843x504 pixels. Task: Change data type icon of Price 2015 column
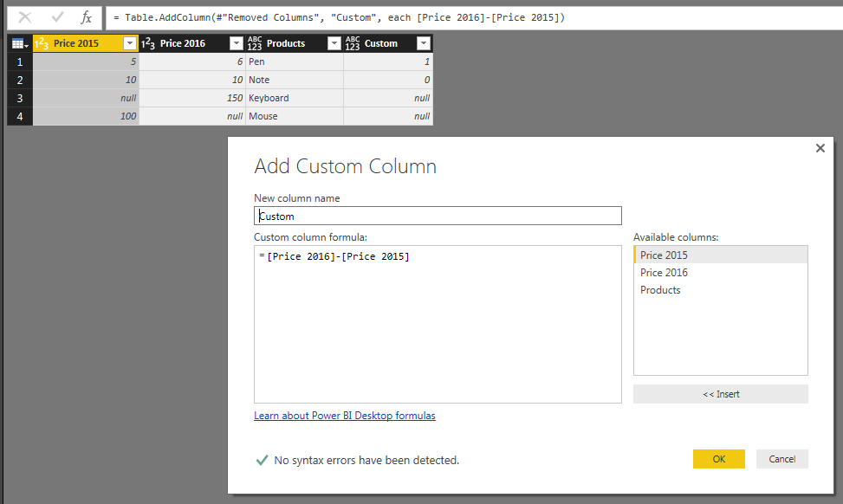42,43
